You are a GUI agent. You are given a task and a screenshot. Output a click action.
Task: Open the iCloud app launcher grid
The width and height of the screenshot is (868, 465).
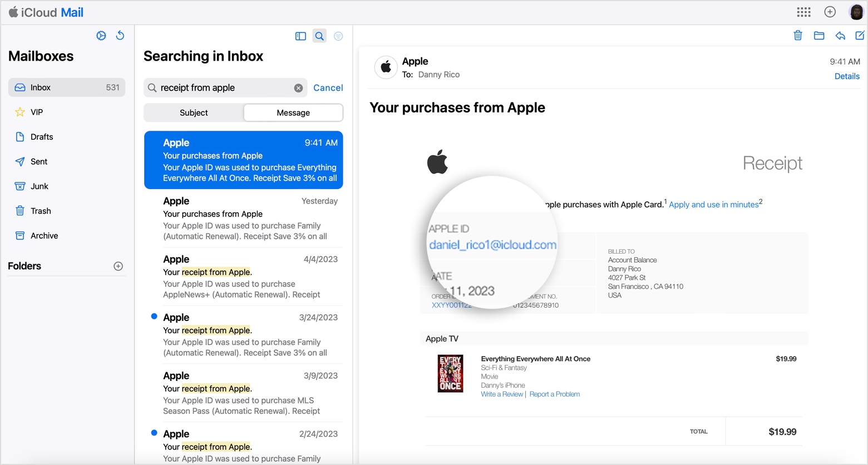click(x=803, y=12)
